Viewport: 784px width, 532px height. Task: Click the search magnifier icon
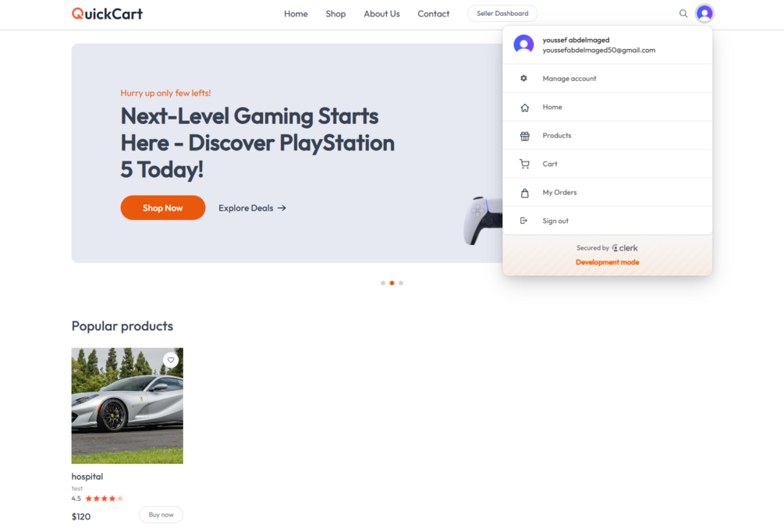tap(683, 13)
